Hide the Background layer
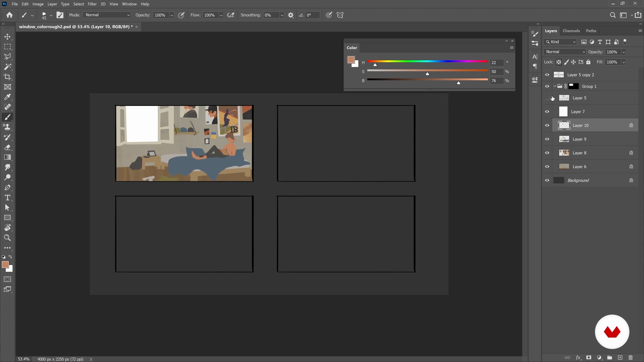Image resolution: width=644 pixels, height=362 pixels. [547, 180]
